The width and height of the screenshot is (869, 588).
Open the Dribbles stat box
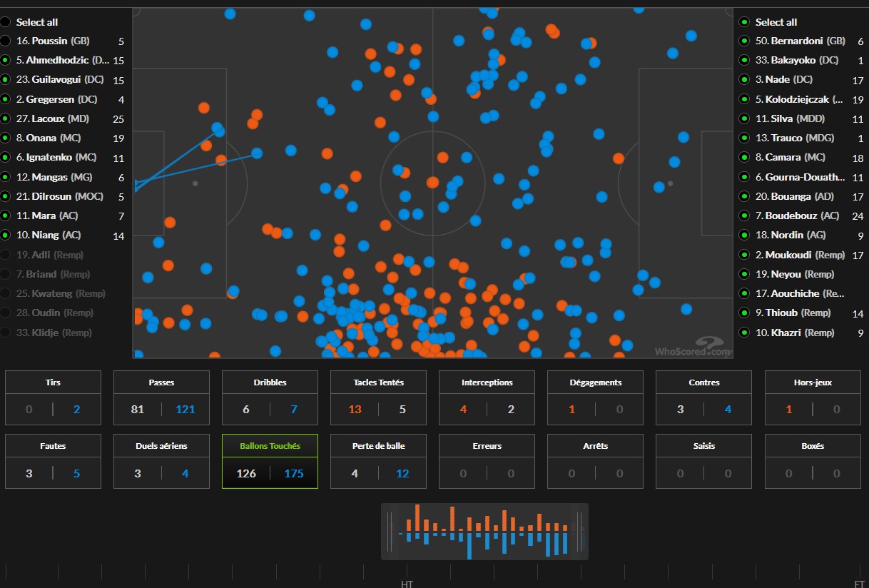click(270, 397)
